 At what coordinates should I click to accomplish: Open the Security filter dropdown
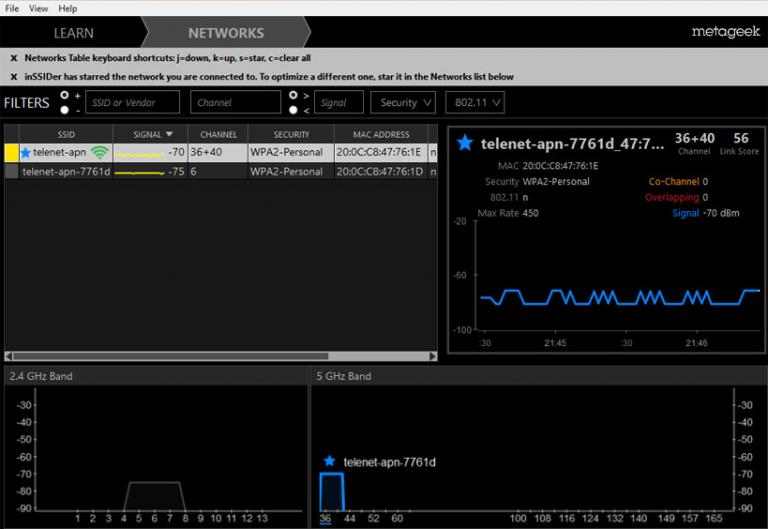(x=403, y=102)
